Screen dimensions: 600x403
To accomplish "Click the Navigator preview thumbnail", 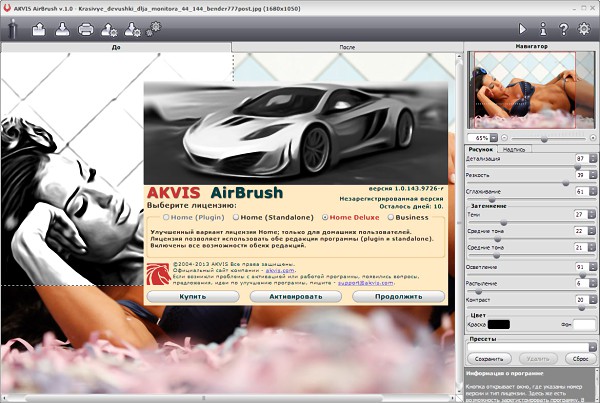I will 531,90.
